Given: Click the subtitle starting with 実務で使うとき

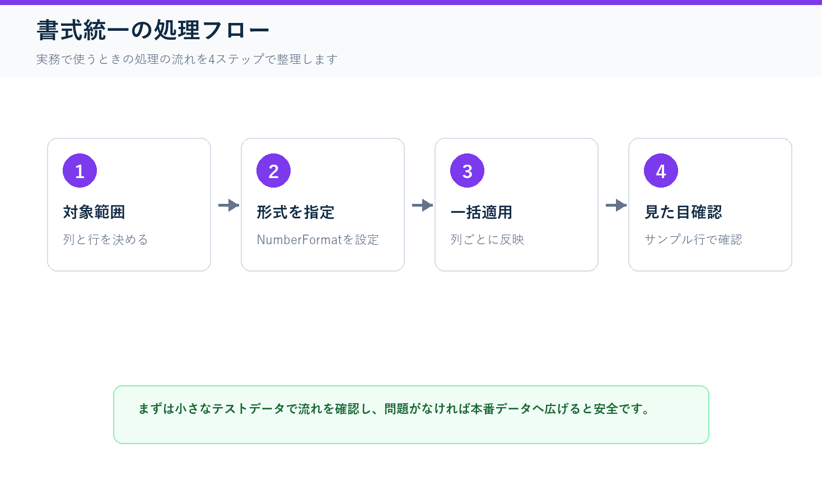Looking at the screenshot, I should coord(187,59).
